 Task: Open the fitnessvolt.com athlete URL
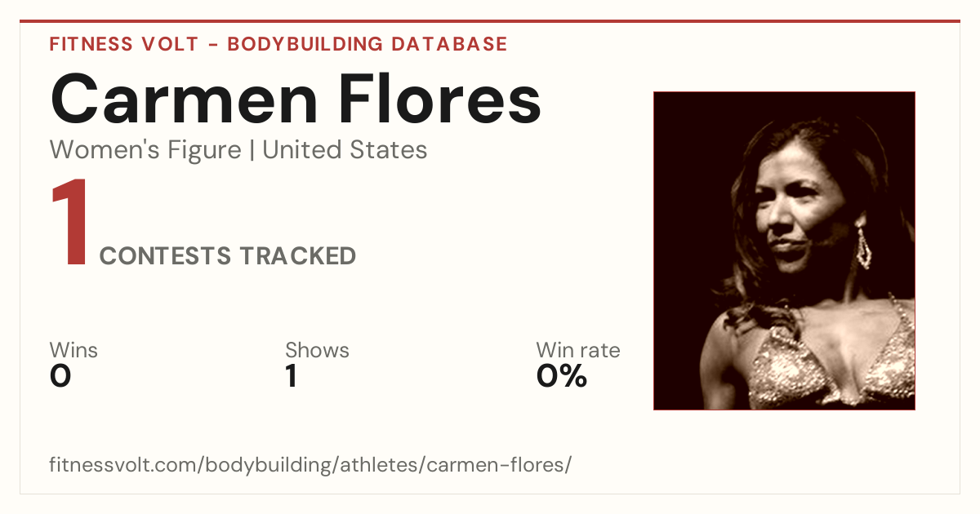click(x=310, y=465)
